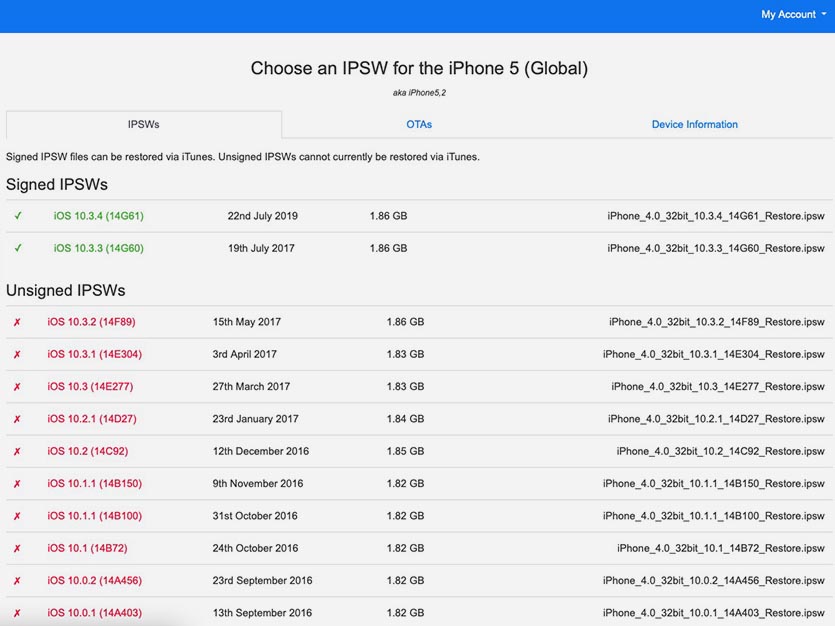835x626 pixels.
Task: Click the iPhone_4.0_32bit_10.3.4_14G61_Restore.ipsw filename
Action: [x=715, y=216]
